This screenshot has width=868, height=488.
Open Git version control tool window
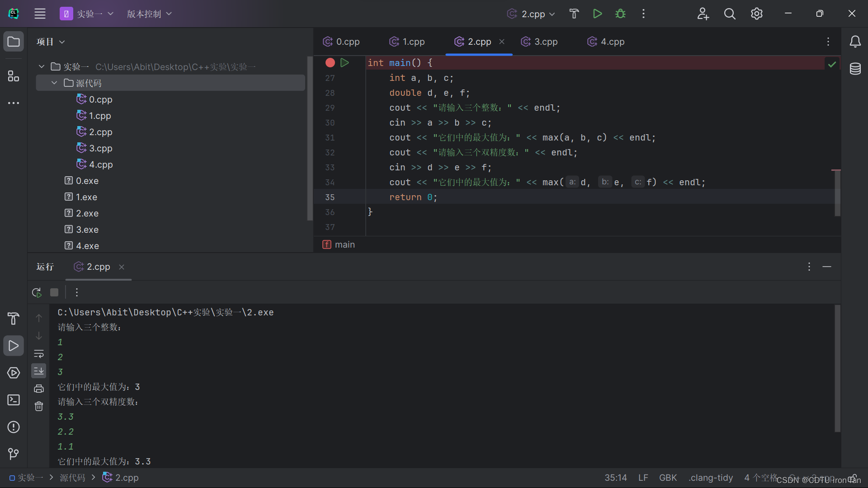(14, 454)
